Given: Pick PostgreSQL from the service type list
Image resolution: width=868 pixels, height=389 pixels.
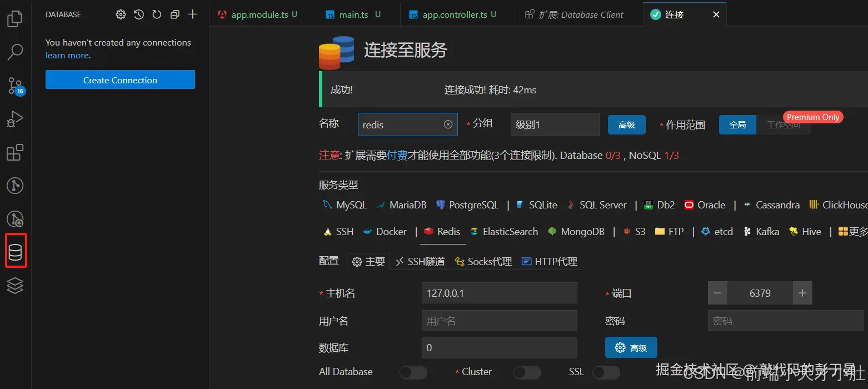Looking at the screenshot, I should pos(468,205).
